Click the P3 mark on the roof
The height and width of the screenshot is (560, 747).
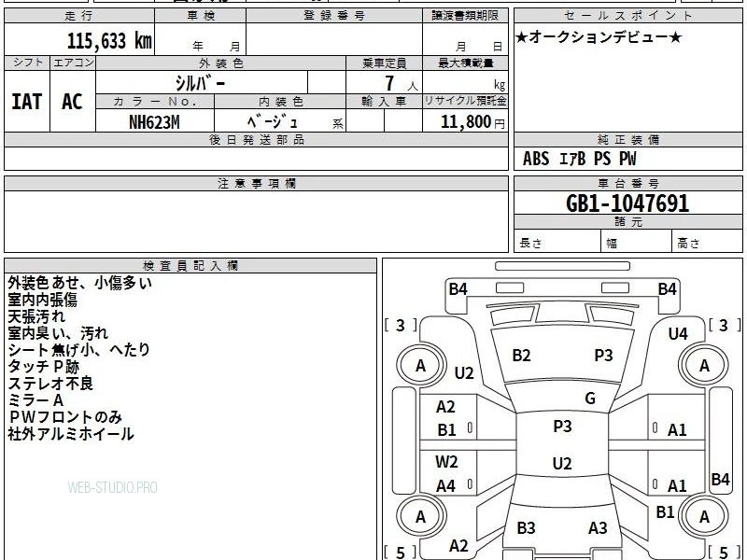click(562, 426)
